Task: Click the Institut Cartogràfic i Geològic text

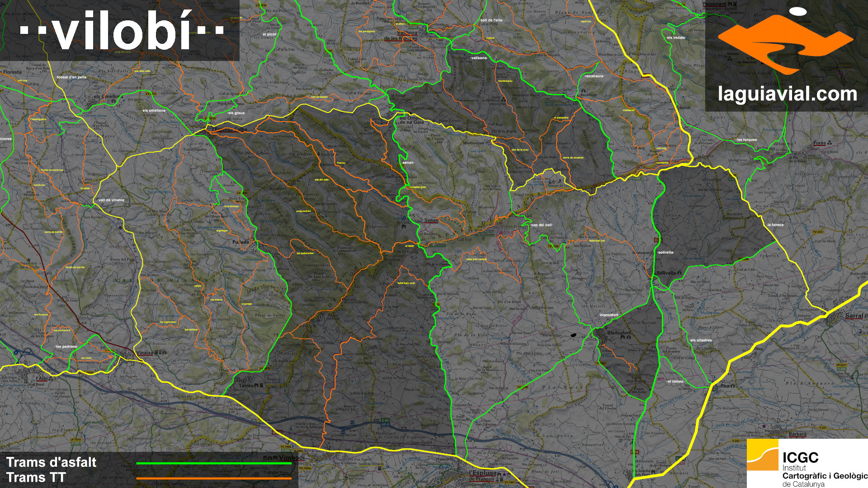Action: (825, 475)
